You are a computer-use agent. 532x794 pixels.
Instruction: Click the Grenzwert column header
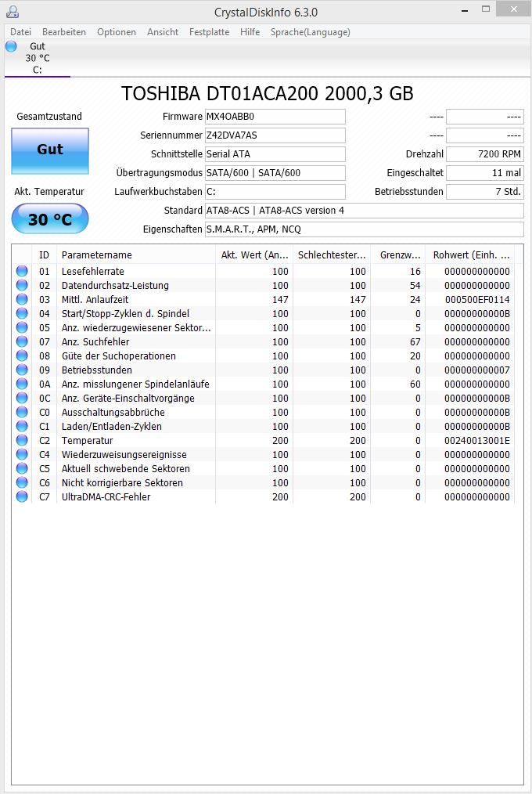coord(398,254)
